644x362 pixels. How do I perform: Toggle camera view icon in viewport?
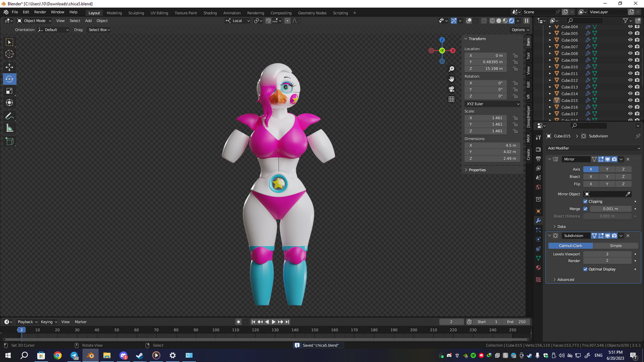[452, 89]
